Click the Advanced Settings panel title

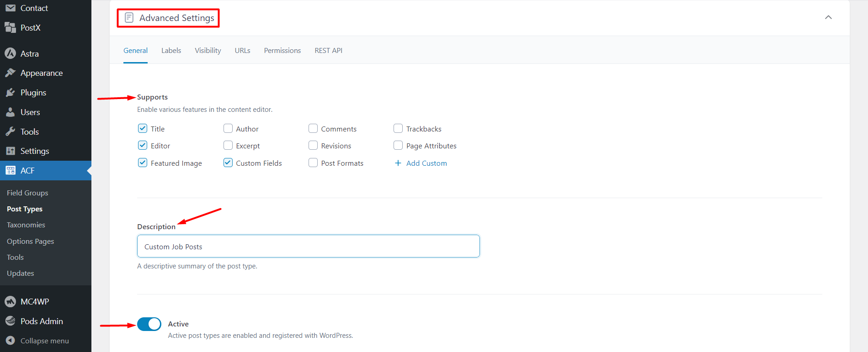[x=177, y=18]
